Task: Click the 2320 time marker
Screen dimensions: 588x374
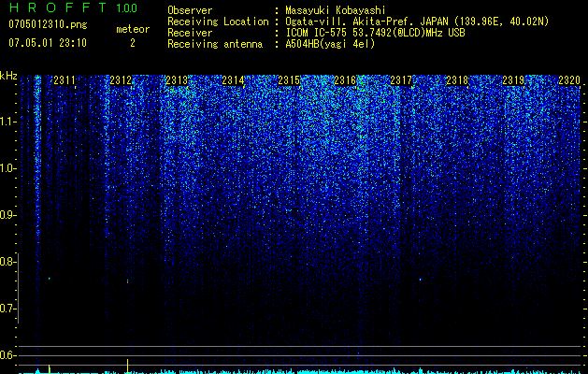Action: [569, 80]
